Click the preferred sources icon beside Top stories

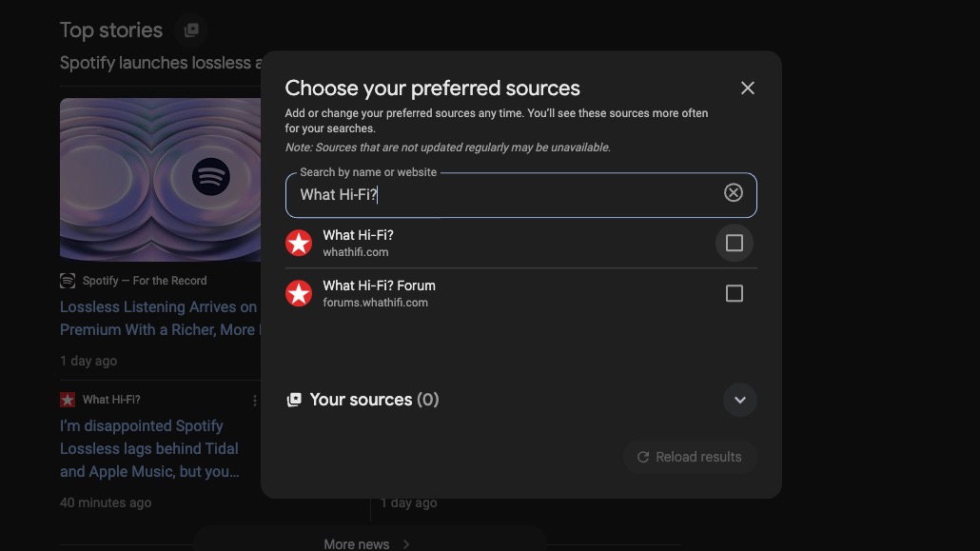[x=191, y=30]
